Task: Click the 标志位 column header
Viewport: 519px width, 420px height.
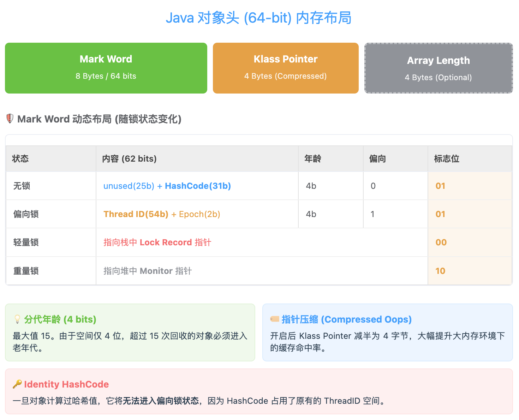Action: point(447,159)
